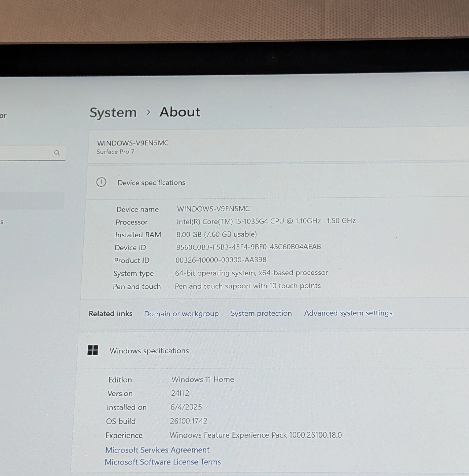Select the processor value i5-1035G4
This screenshot has height=476, width=469.
(x=266, y=221)
